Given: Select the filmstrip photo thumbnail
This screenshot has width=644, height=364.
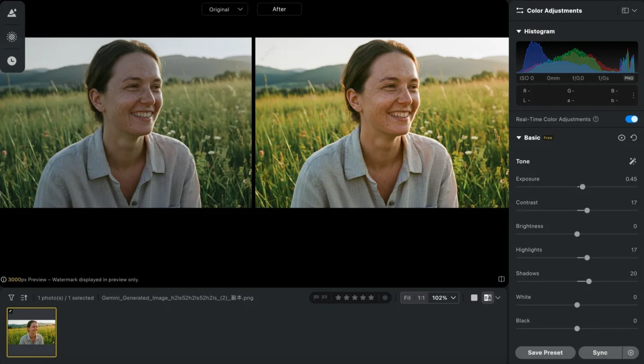Looking at the screenshot, I should click(32, 332).
